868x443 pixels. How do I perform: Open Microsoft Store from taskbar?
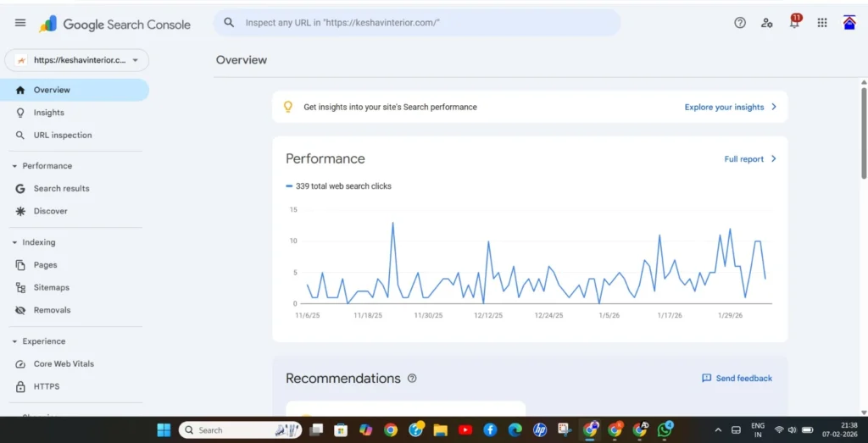click(x=341, y=429)
